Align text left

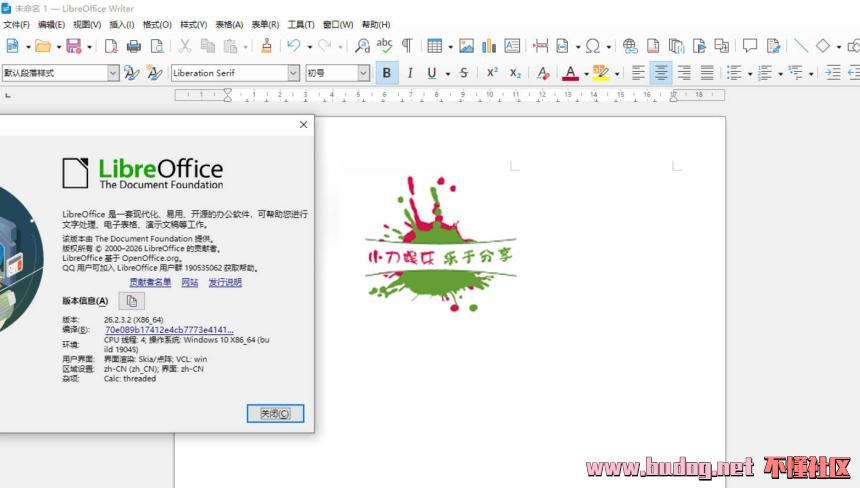tap(638, 73)
